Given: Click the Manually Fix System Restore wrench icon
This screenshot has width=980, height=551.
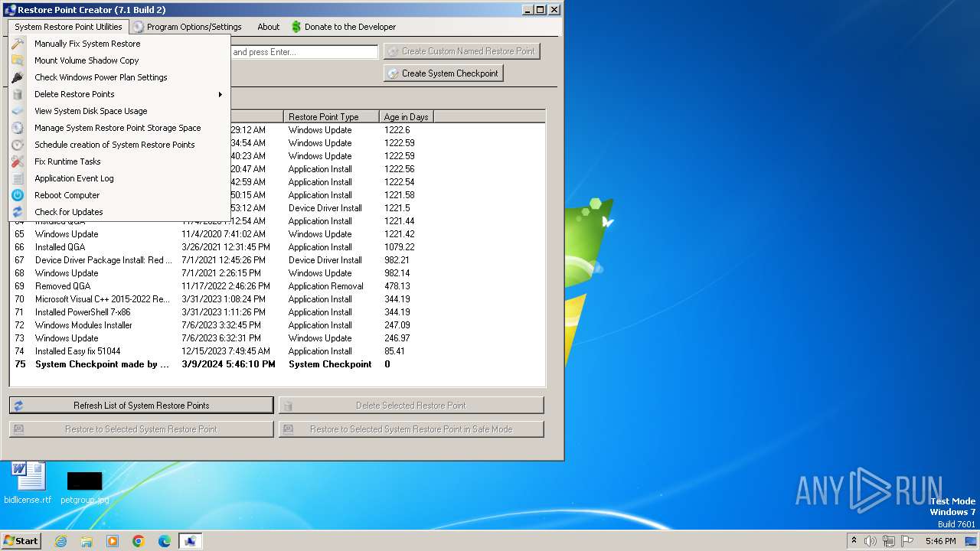Looking at the screenshot, I should pyautogui.click(x=18, y=44).
